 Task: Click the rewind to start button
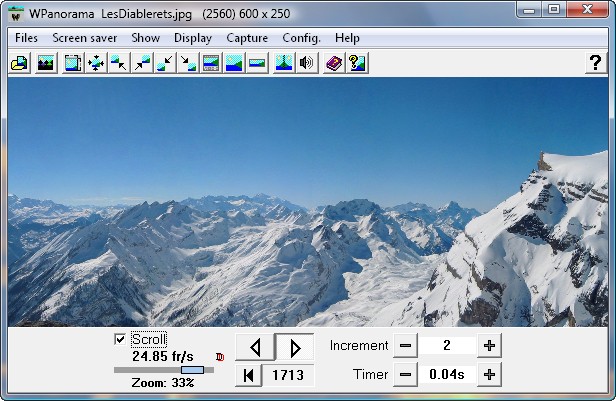[x=248, y=375]
